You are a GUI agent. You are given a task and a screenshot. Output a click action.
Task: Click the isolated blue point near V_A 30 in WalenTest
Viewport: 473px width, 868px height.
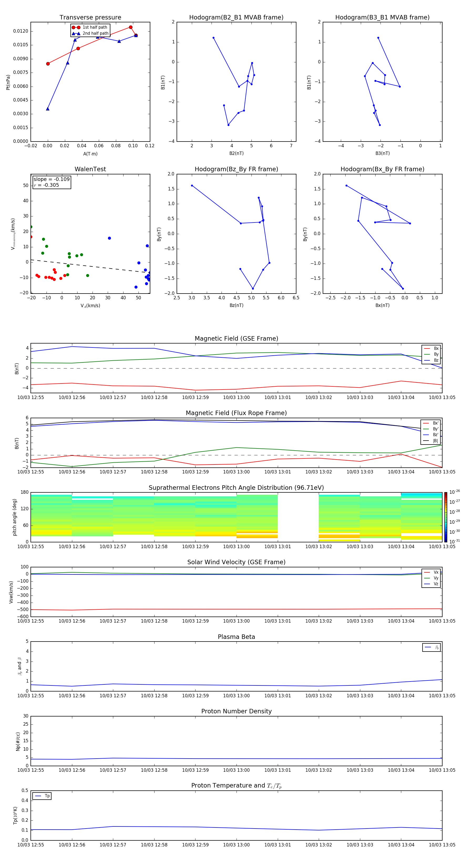click(109, 238)
